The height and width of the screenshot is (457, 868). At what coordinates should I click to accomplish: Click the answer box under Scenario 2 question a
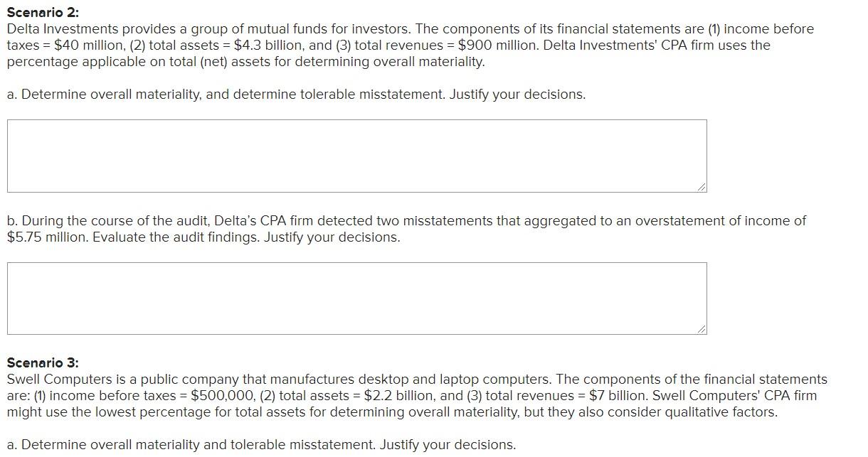click(x=357, y=156)
